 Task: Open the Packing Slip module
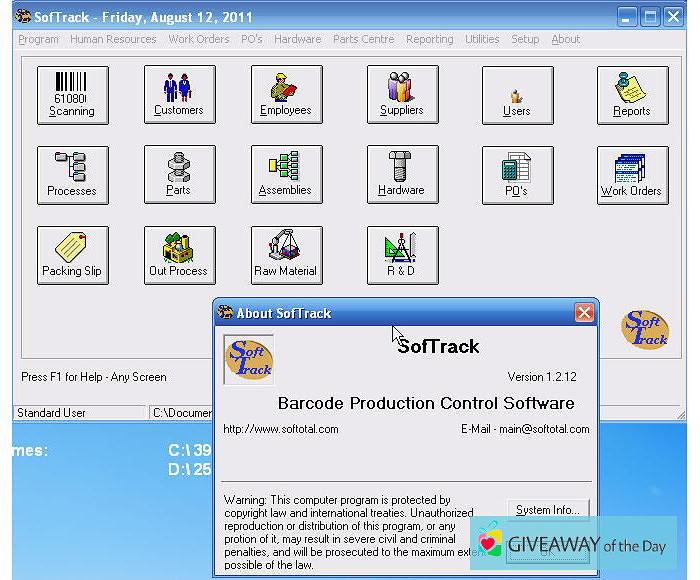click(72, 255)
